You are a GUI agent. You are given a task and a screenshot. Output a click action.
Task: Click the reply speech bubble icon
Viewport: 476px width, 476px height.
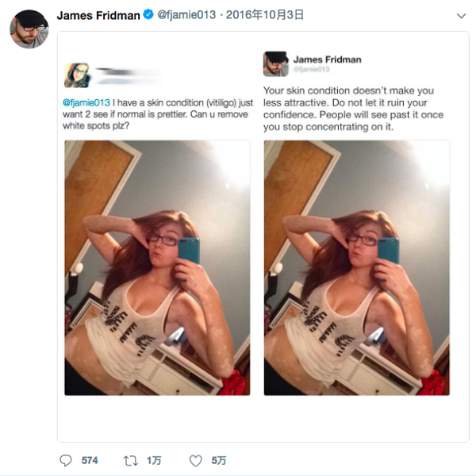click(x=67, y=460)
